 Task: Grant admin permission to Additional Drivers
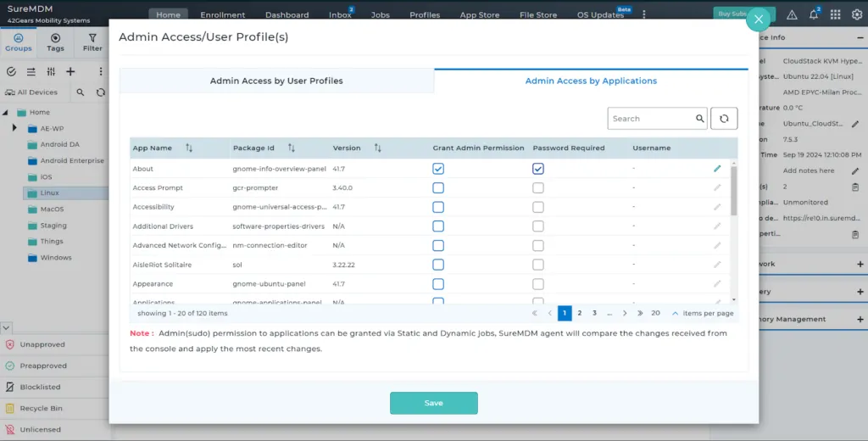[x=438, y=226]
